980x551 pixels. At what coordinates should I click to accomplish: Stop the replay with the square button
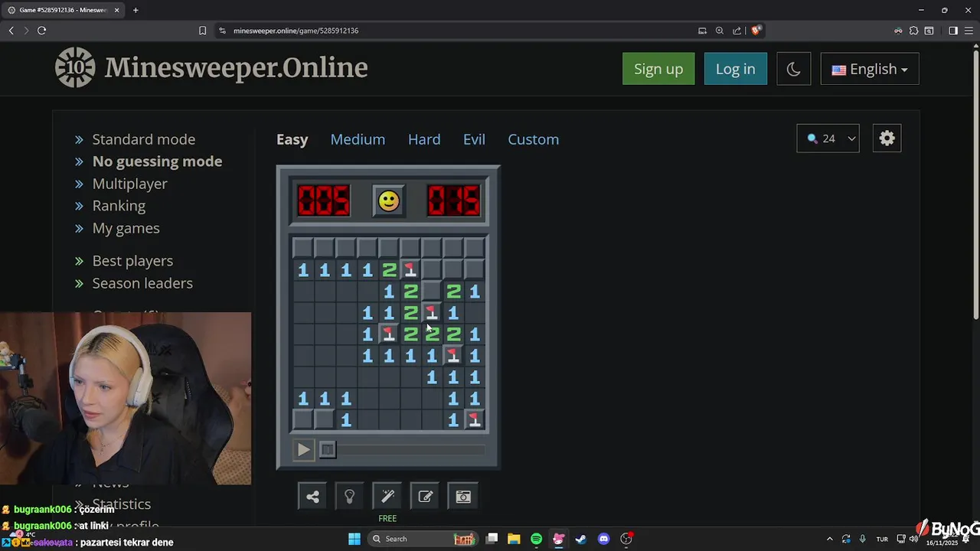pos(327,450)
